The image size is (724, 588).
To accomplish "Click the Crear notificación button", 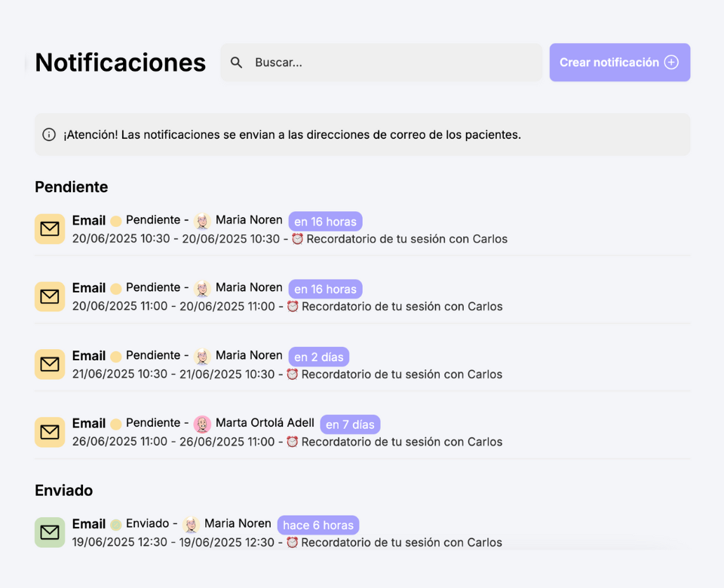I will [x=620, y=63].
